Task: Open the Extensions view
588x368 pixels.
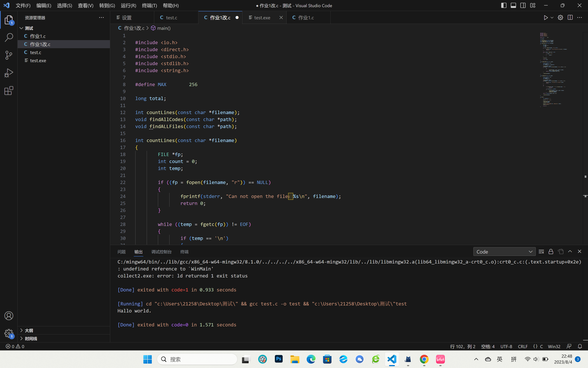Action: [9, 91]
